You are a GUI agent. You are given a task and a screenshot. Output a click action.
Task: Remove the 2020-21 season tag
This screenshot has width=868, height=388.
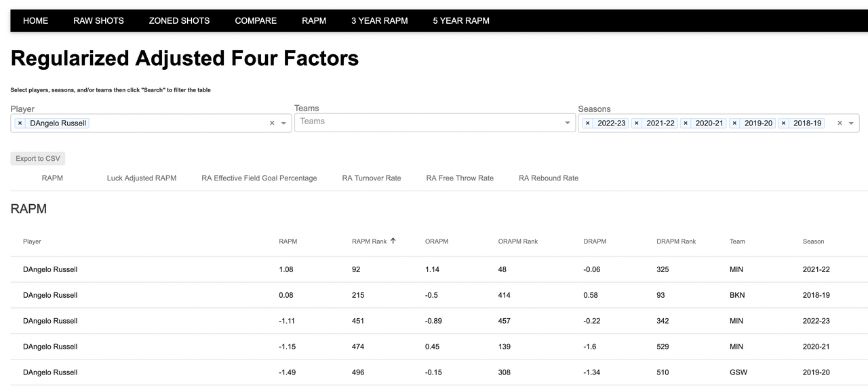pyautogui.click(x=686, y=123)
